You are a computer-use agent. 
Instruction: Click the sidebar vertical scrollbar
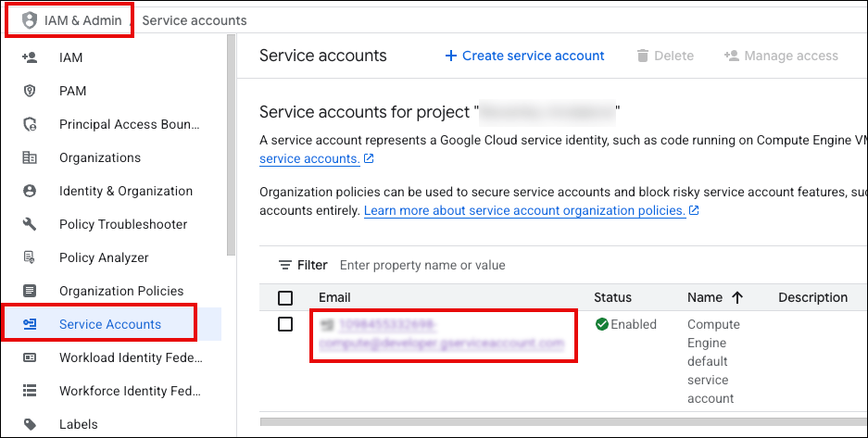coord(231,144)
